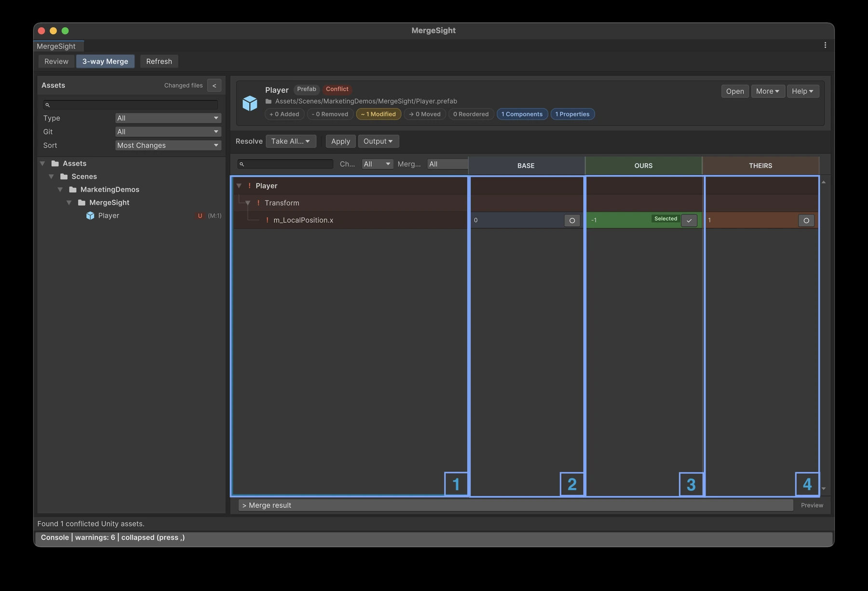Click the Apply button

(340, 141)
